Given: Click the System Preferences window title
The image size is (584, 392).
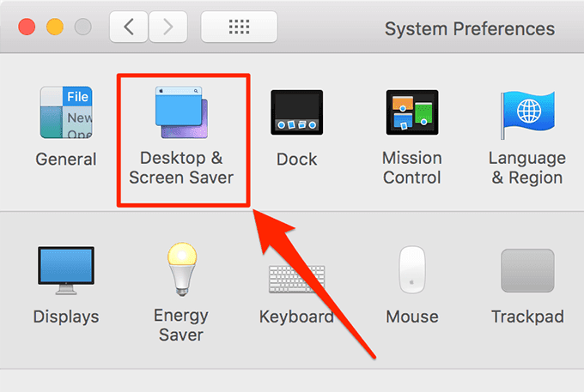Looking at the screenshot, I should (x=470, y=29).
